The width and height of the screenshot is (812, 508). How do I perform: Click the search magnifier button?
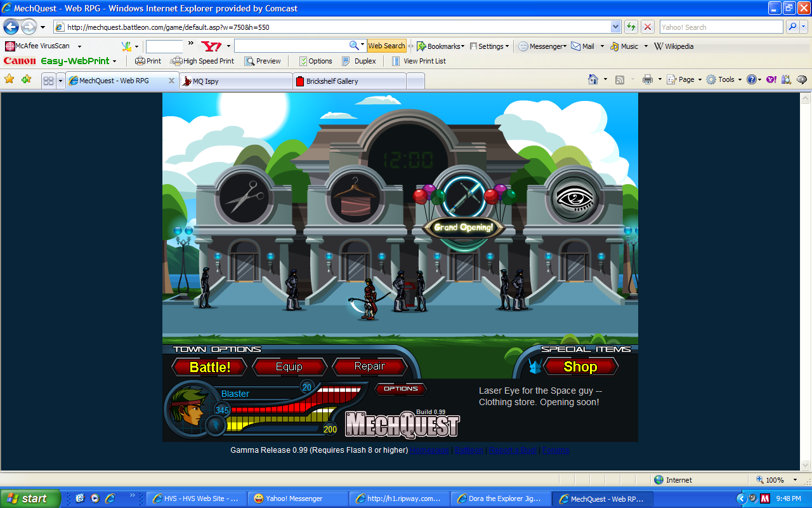click(792, 27)
